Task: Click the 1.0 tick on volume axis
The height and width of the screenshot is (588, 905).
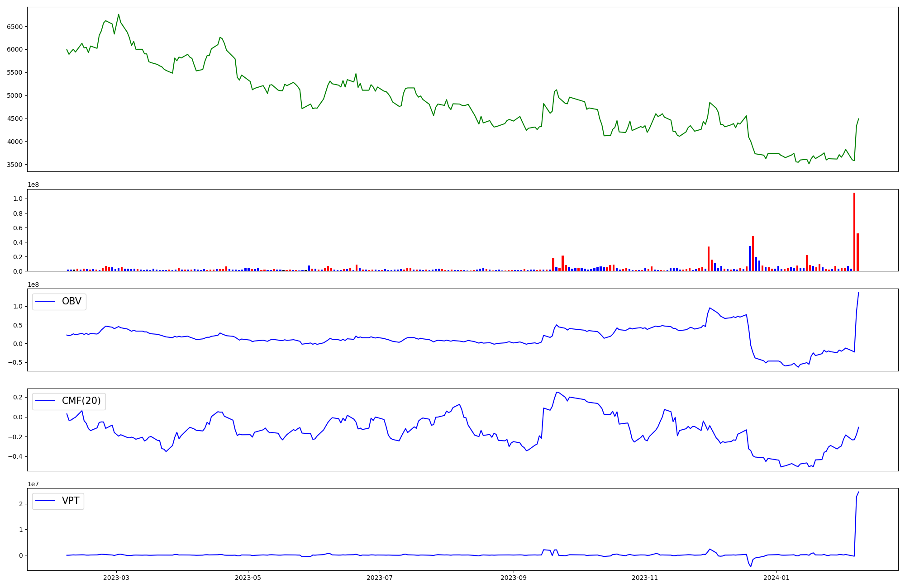Action: point(18,199)
